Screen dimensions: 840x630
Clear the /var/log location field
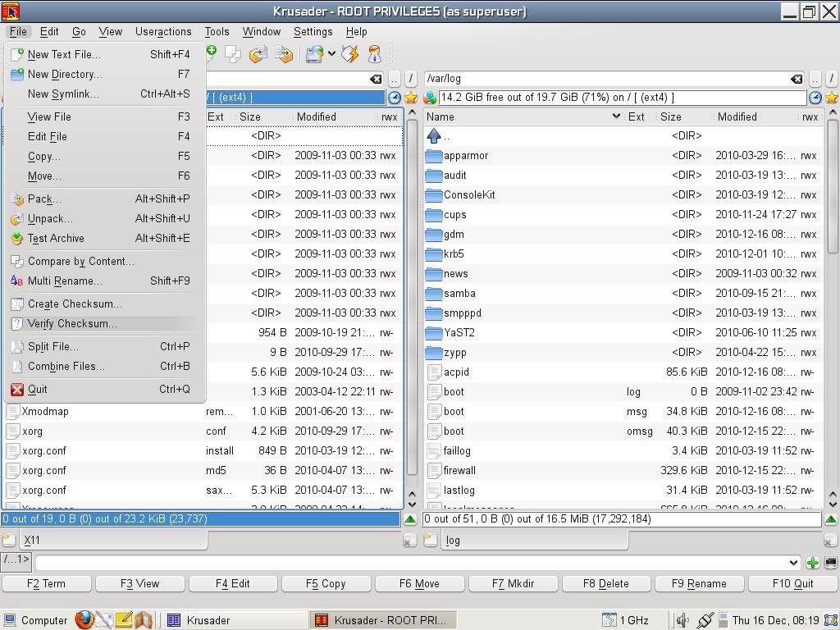797,79
